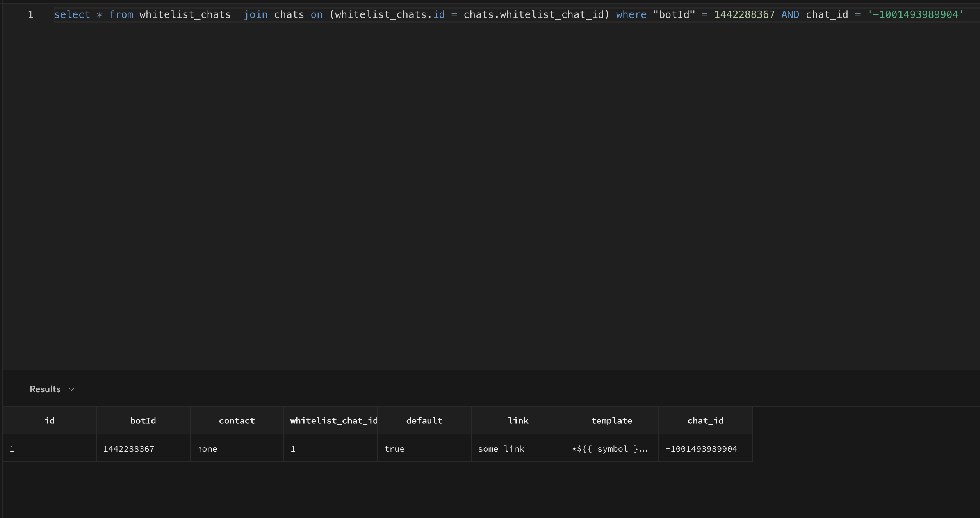Click the Results panel label

point(45,389)
